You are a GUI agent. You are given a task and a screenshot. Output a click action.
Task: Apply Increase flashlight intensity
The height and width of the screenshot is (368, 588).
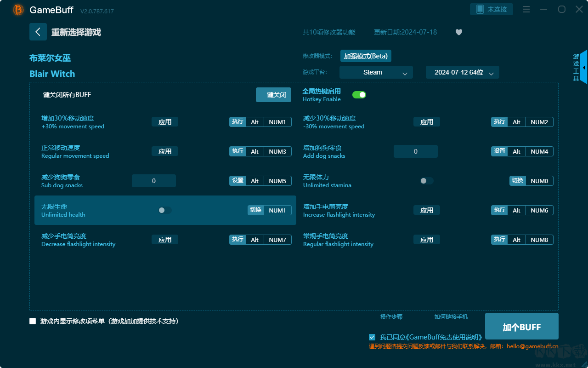tap(427, 210)
